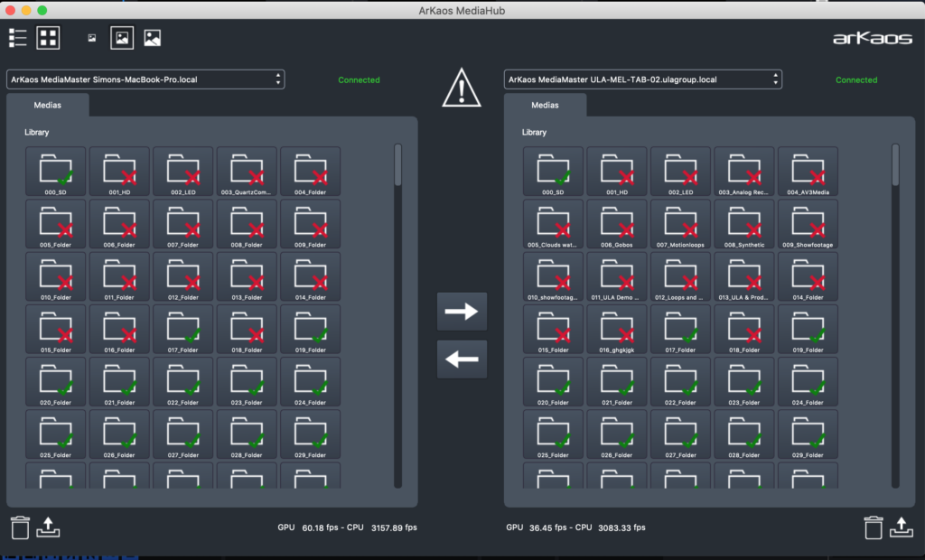The image size is (925, 560).
Task: Select Medias tab of ULA-MEL-TAB-02 panel
Action: tap(545, 105)
